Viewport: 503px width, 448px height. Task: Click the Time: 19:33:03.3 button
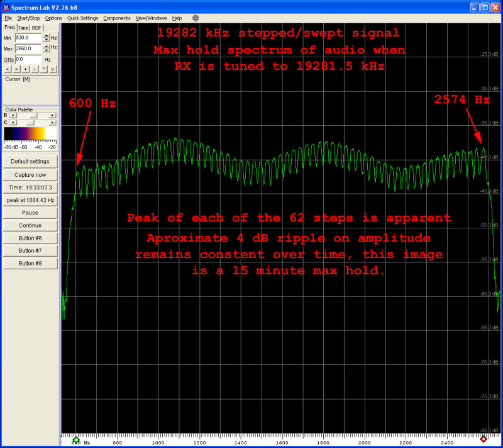point(30,188)
